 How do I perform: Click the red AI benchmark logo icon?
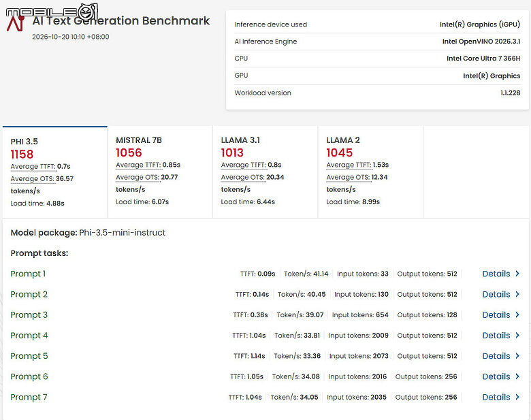pyautogui.click(x=16, y=24)
